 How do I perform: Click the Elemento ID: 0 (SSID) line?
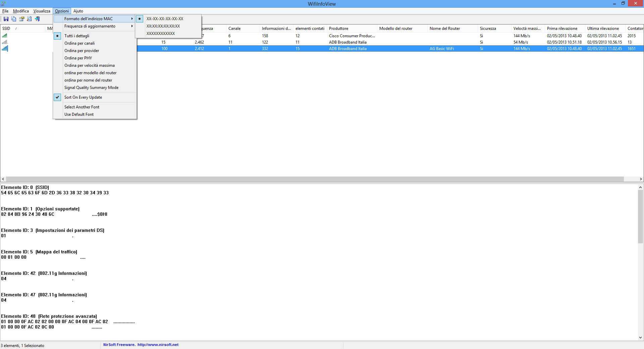pyautogui.click(x=25, y=187)
